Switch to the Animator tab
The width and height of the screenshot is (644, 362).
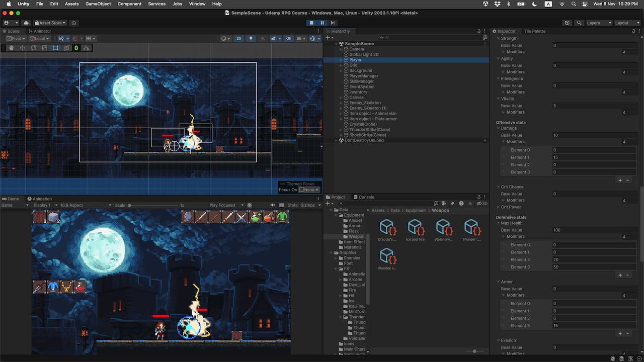[40, 31]
